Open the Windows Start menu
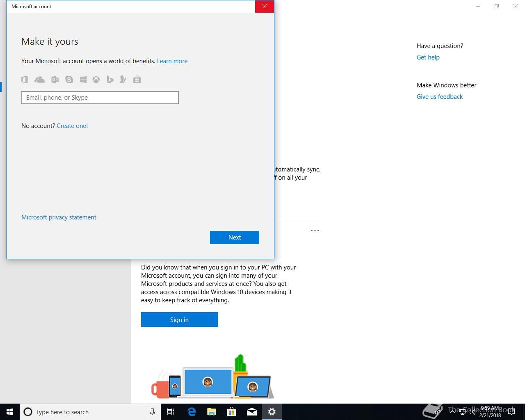 (x=10, y=412)
